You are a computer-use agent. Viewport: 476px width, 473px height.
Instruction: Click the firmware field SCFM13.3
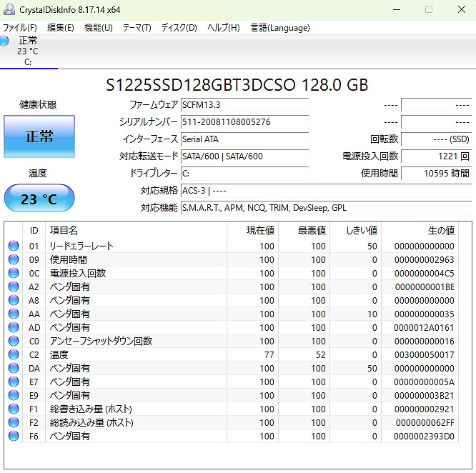pos(244,105)
